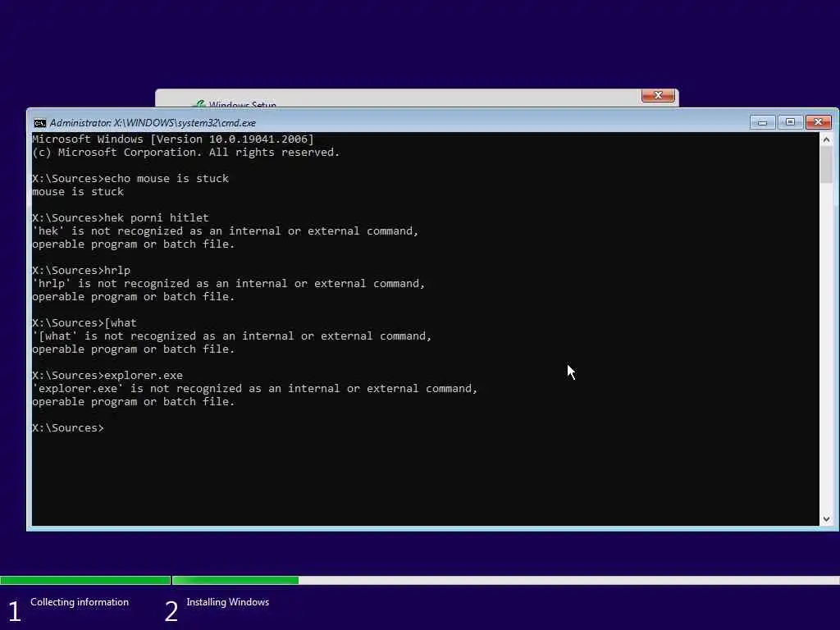Click the scrollbar thumb in the console

tap(826, 165)
